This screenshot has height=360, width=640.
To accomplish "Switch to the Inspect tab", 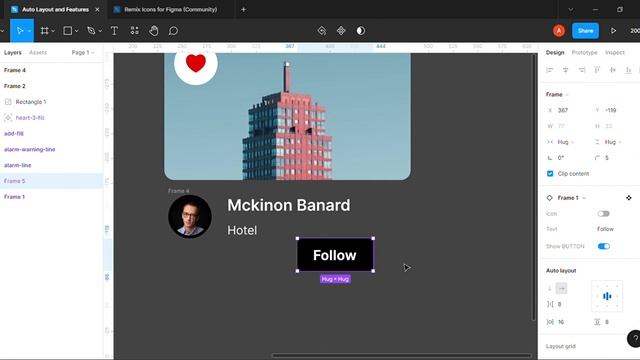I will (x=615, y=53).
